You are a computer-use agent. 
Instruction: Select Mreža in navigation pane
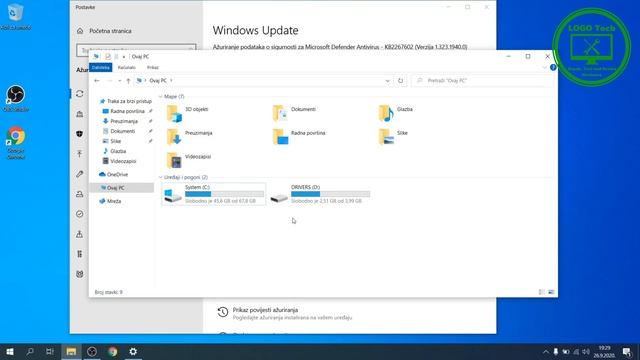click(x=111, y=201)
